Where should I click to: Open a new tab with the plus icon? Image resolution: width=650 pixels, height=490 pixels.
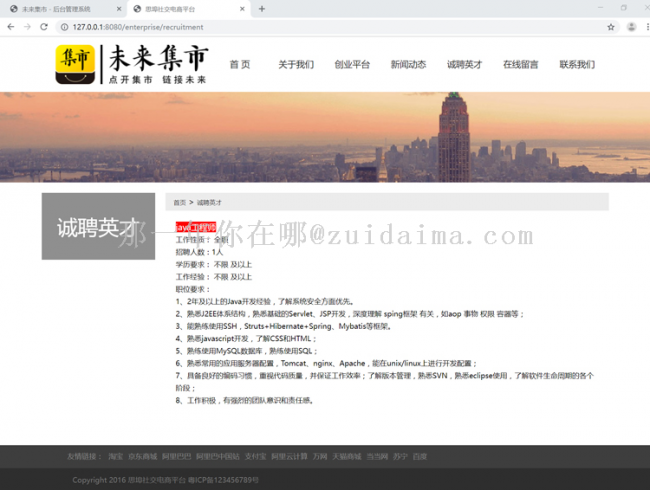(x=262, y=9)
